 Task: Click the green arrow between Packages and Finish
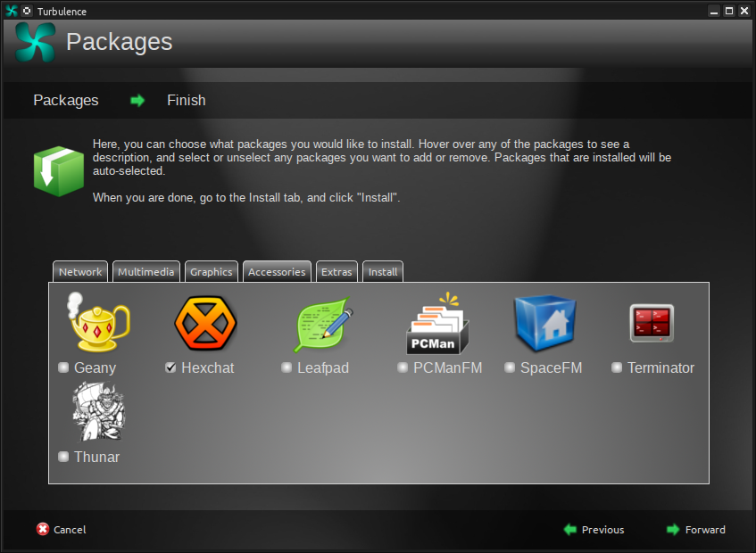(137, 100)
